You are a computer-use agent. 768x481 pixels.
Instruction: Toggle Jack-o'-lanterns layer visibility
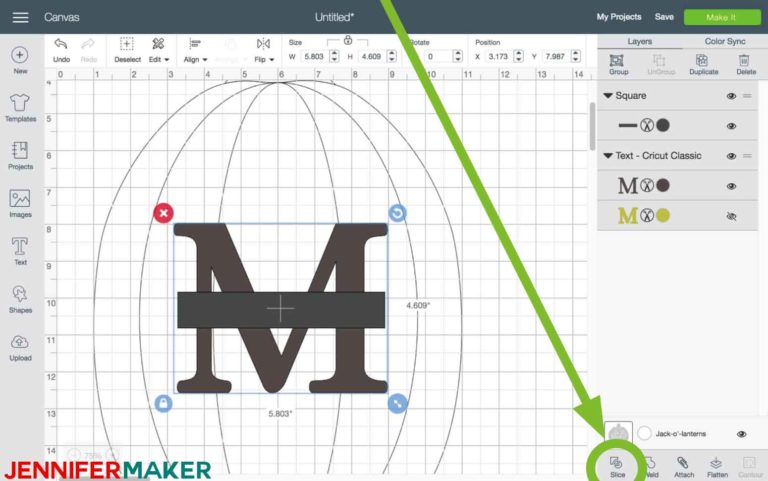pos(742,434)
